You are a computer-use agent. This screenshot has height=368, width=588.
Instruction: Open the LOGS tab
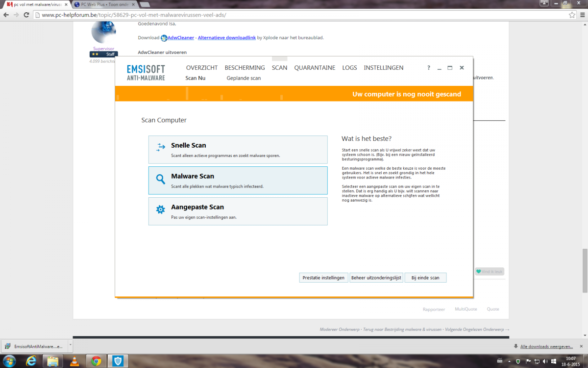coord(349,68)
